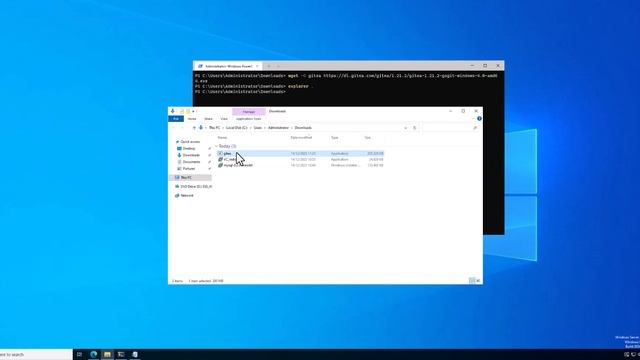Open Microsoft Edge from taskbar
The width and height of the screenshot is (640, 360).
[93, 354]
